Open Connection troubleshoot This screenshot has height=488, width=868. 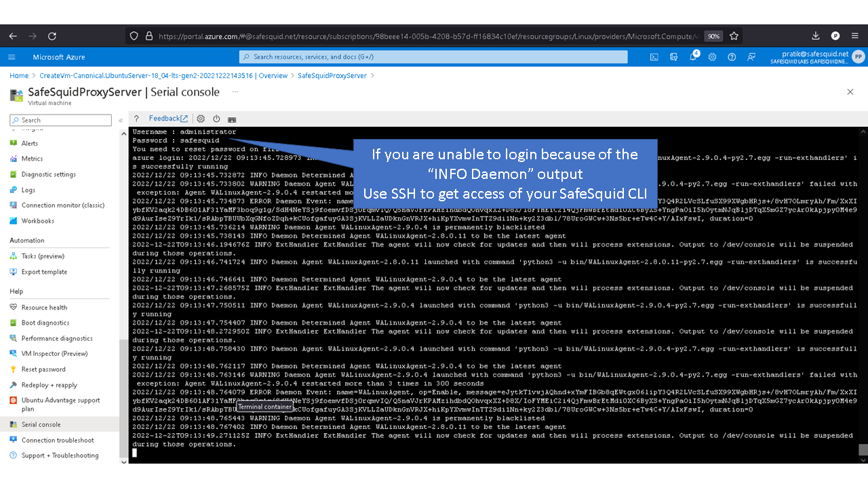[58, 440]
